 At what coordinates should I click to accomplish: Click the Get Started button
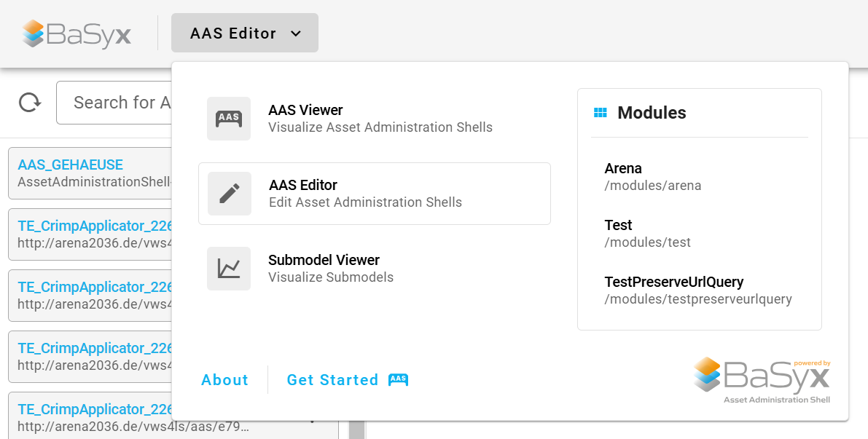(347, 380)
